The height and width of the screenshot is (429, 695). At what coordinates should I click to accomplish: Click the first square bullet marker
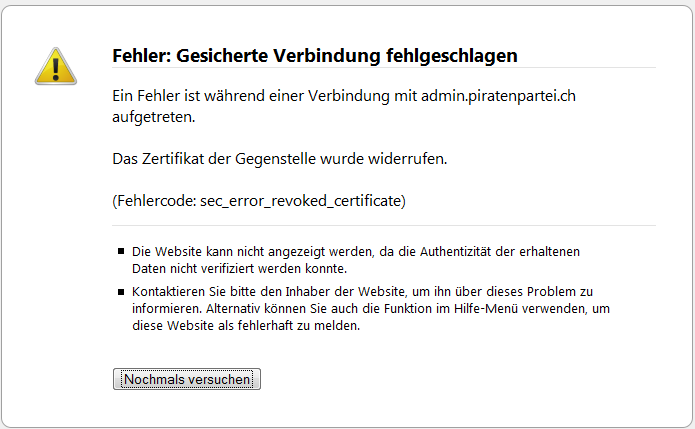coord(121,251)
